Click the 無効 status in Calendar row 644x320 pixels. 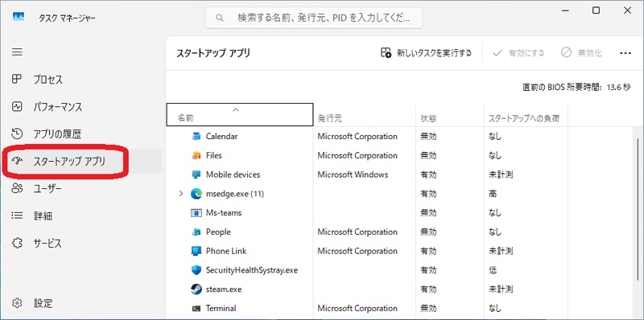[428, 136]
